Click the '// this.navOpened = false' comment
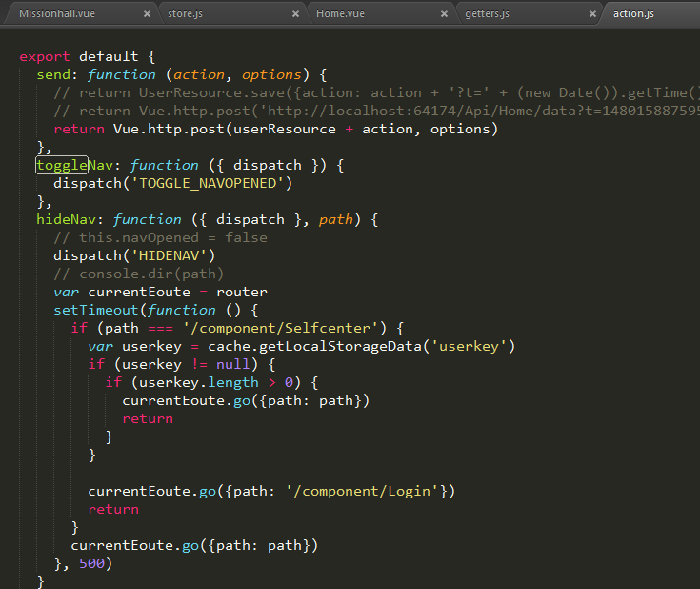The image size is (700, 589). [160, 237]
